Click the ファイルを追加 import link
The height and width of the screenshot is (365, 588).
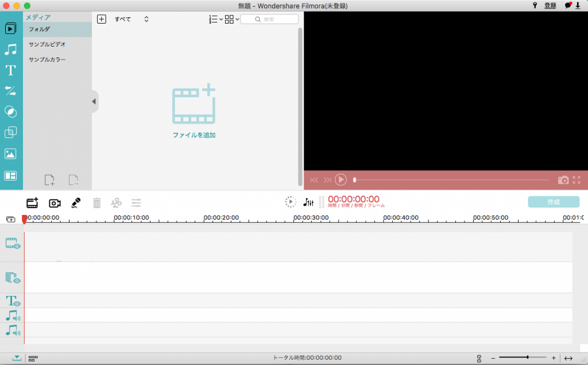coord(194,135)
